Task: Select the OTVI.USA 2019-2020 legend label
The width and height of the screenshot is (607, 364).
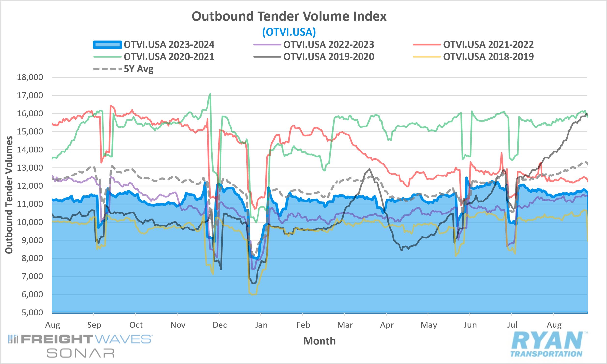Action: (x=329, y=57)
